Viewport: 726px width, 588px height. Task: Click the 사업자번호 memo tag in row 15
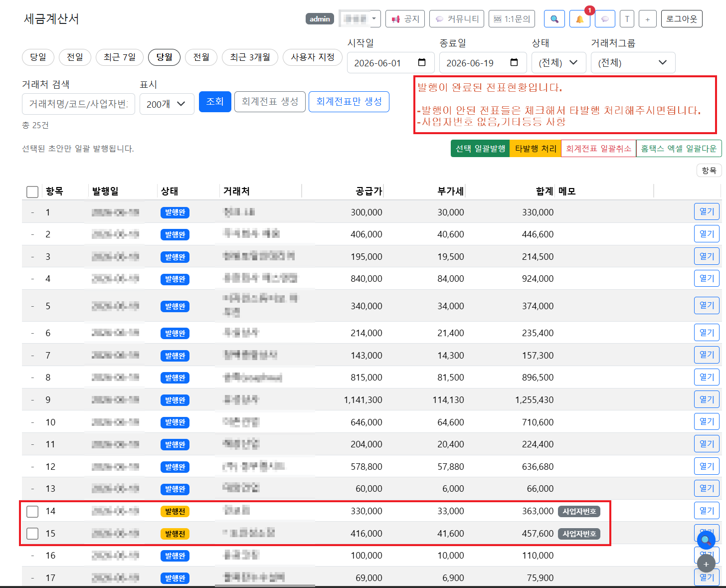tap(579, 534)
